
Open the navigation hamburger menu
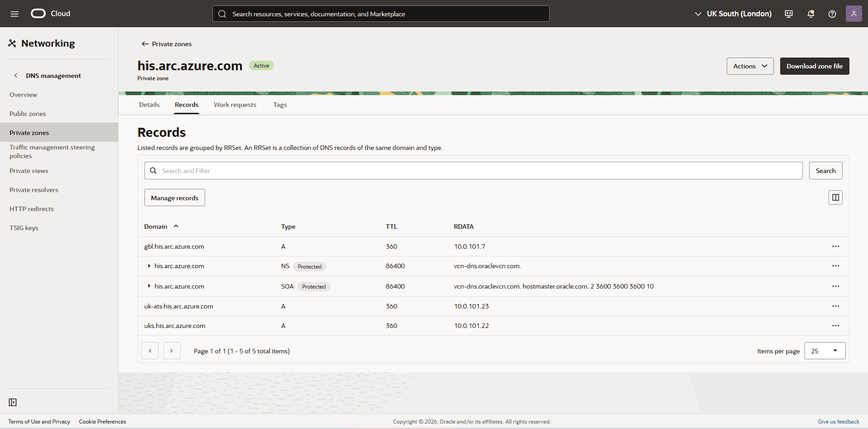(14, 14)
